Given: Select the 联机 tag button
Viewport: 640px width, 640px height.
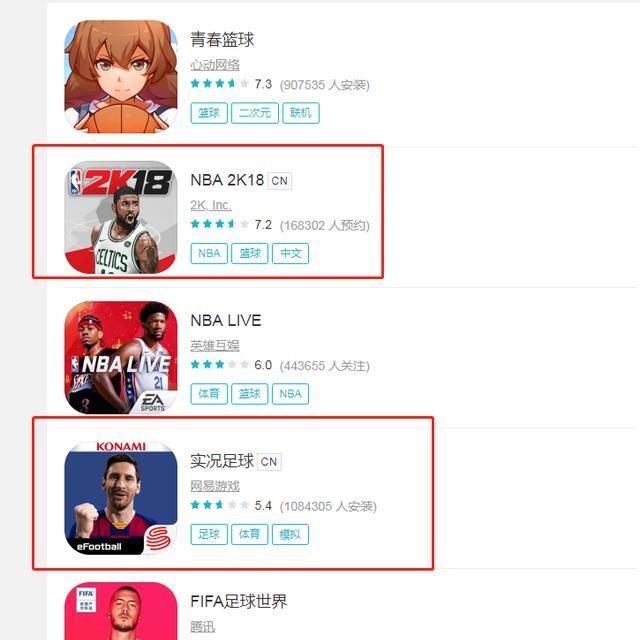Looking at the screenshot, I should (301, 113).
